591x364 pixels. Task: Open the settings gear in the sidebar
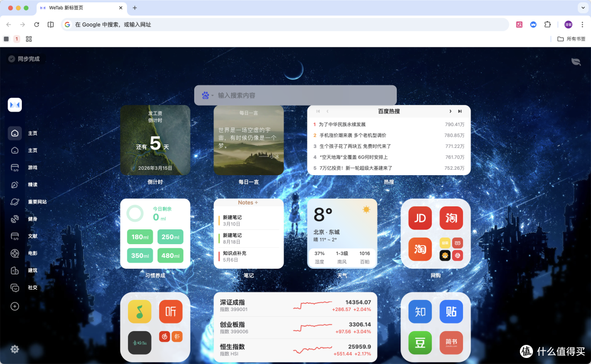point(15,349)
